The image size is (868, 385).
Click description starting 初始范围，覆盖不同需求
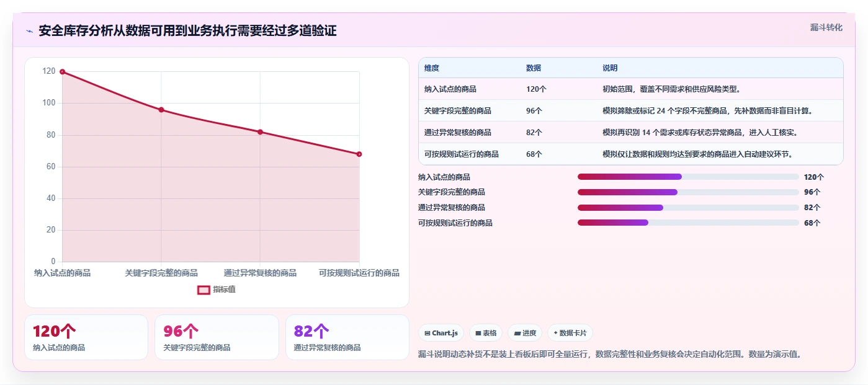[671, 89]
